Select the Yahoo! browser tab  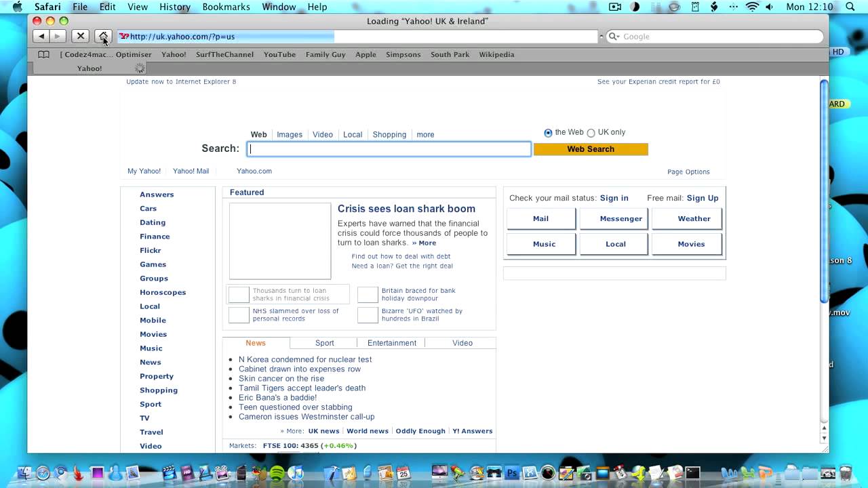pyautogui.click(x=90, y=68)
